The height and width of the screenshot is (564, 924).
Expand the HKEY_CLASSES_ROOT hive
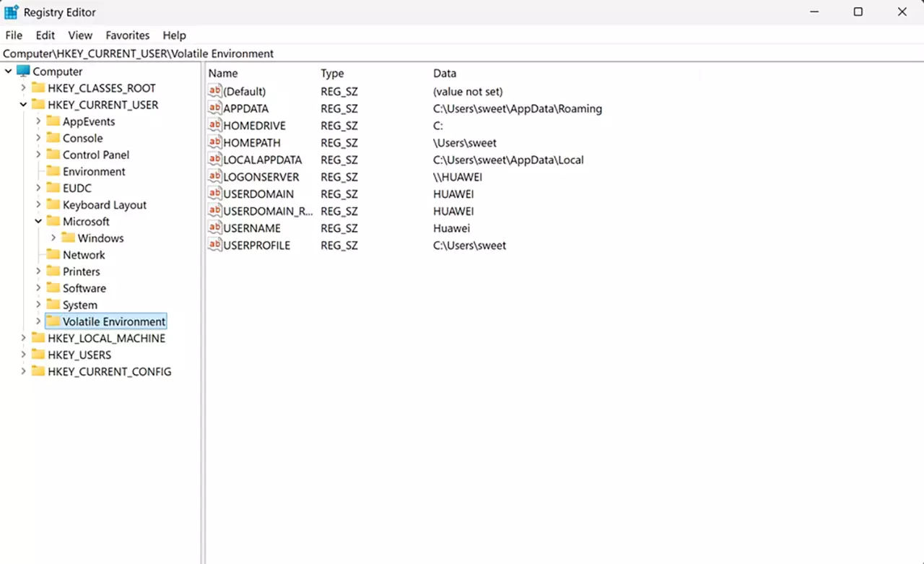pyautogui.click(x=23, y=88)
